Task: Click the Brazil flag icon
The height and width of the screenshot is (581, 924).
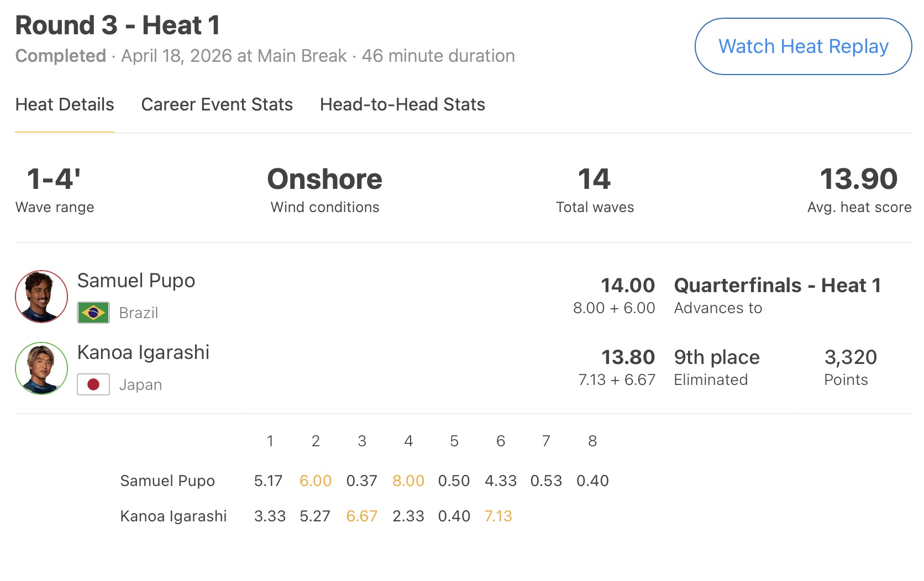Action: click(93, 313)
